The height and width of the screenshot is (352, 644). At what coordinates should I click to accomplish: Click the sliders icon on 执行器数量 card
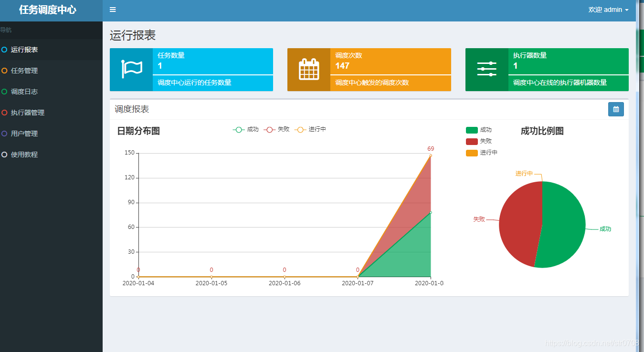click(x=487, y=69)
